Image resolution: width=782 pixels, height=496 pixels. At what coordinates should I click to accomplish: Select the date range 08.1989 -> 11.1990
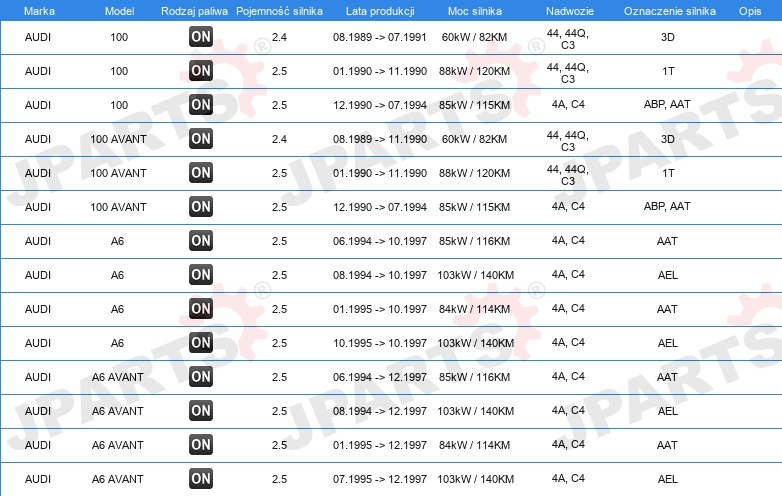pos(380,139)
